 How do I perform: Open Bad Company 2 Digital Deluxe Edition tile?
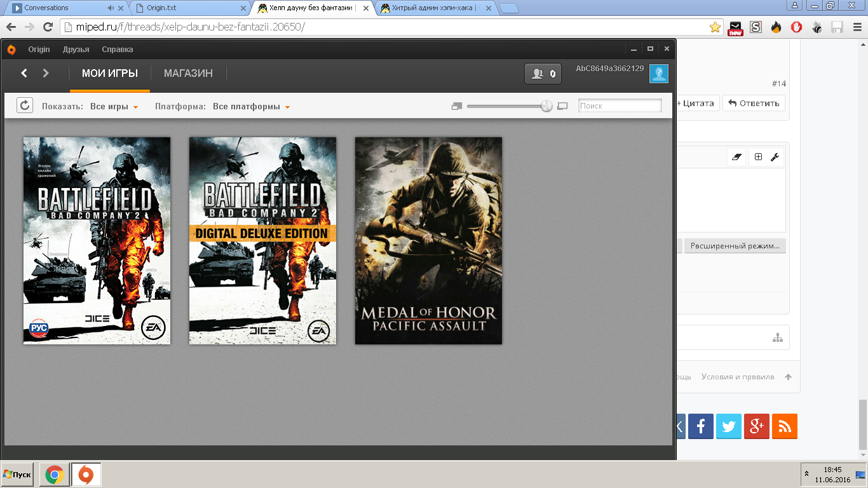tap(263, 241)
